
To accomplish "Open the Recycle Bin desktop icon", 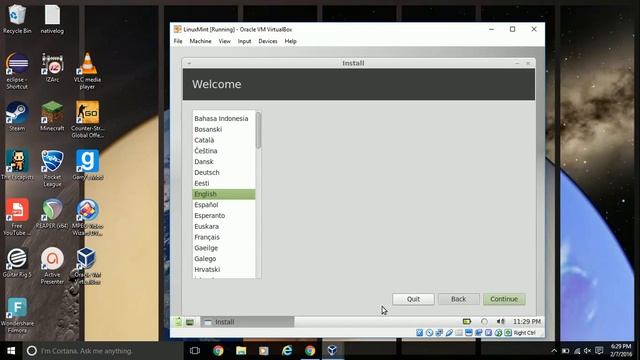I will [17, 19].
